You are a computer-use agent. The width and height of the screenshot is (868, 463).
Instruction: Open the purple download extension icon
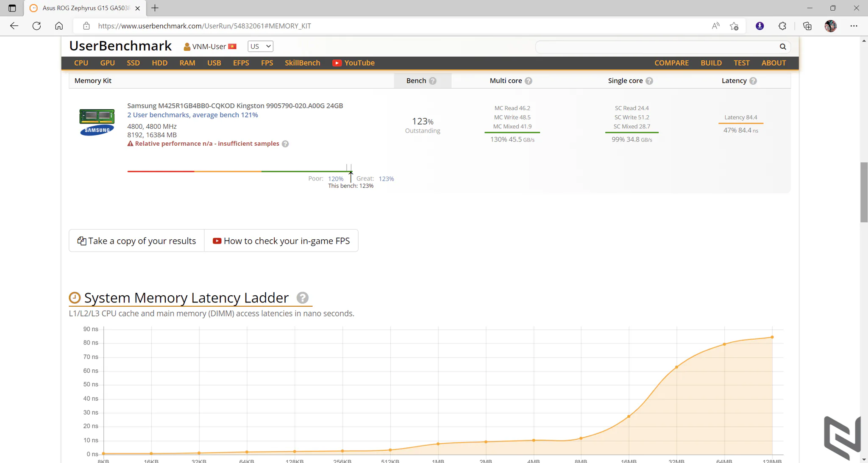[760, 26]
